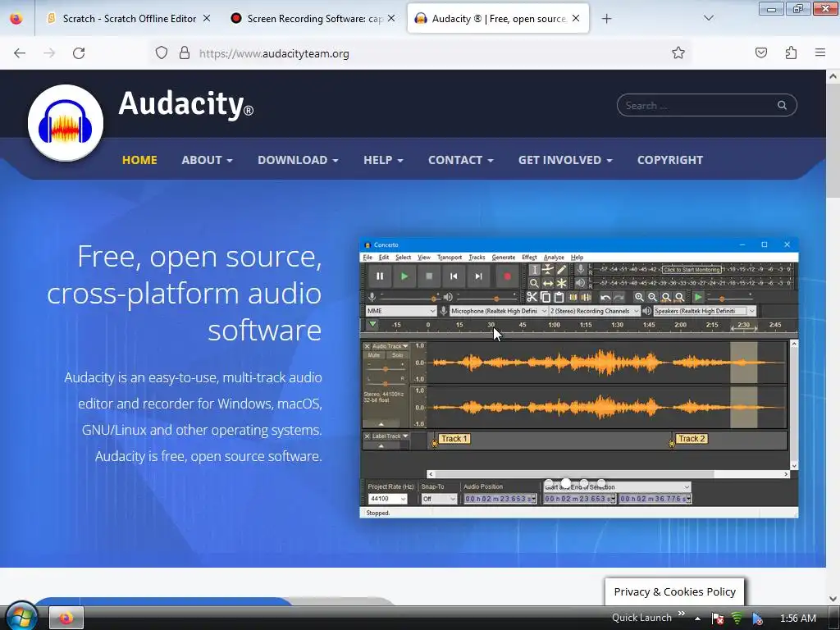Click Skip to End in the Concerto screenshot
This screenshot has width=840, height=630.
tap(478, 276)
